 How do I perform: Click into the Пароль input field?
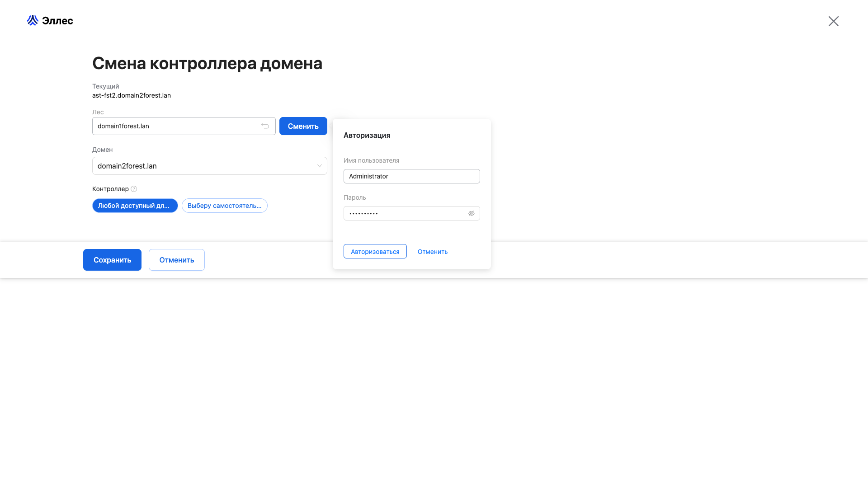pyautogui.click(x=405, y=213)
